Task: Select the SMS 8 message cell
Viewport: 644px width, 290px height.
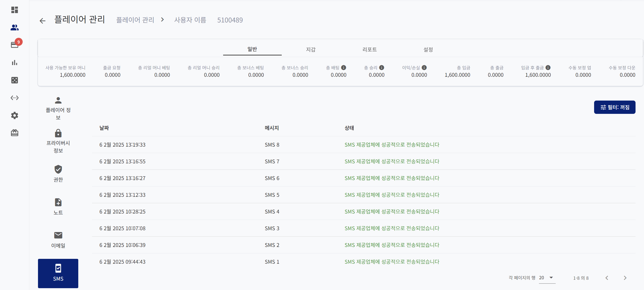Action: [x=272, y=145]
